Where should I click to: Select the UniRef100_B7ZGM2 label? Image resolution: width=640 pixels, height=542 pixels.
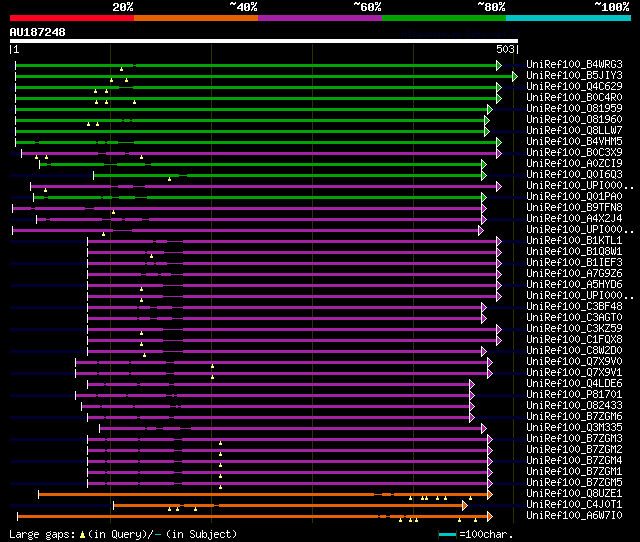(574, 450)
